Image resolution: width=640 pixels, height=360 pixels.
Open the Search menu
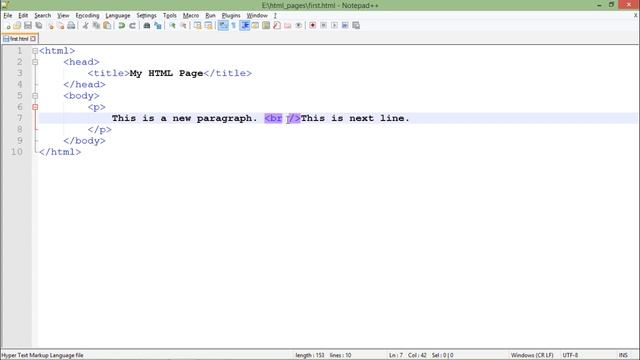click(x=42, y=16)
